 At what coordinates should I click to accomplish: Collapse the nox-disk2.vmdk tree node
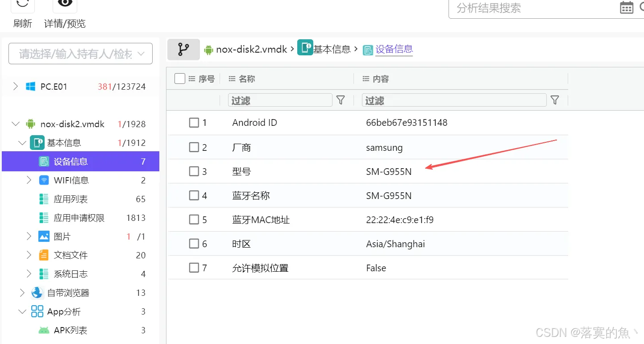tap(16, 124)
